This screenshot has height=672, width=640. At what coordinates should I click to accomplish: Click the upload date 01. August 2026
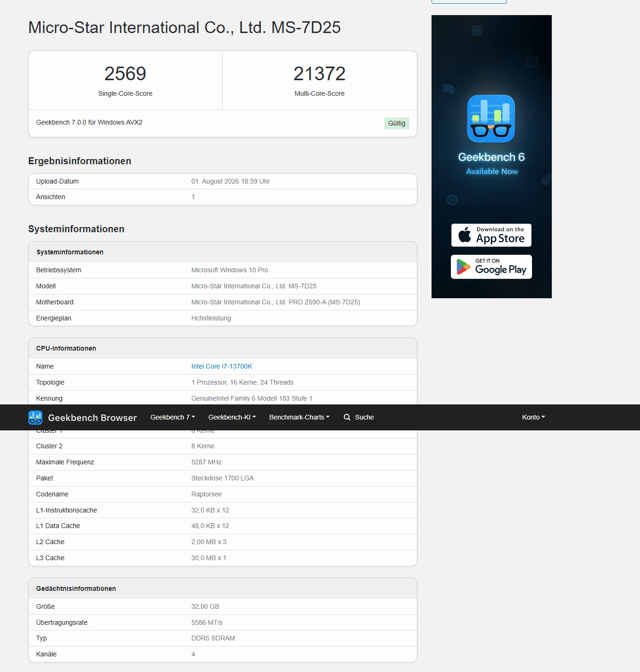tap(231, 181)
